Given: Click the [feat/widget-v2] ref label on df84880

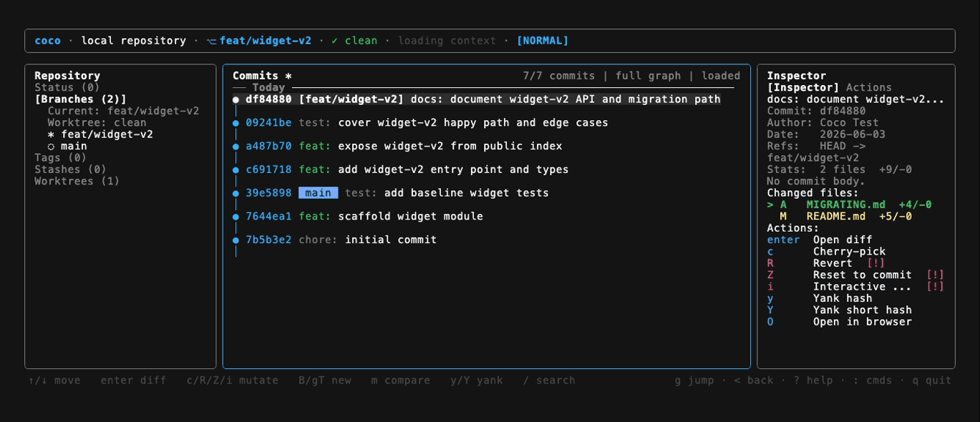Looking at the screenshot, I should click(351, 99).
